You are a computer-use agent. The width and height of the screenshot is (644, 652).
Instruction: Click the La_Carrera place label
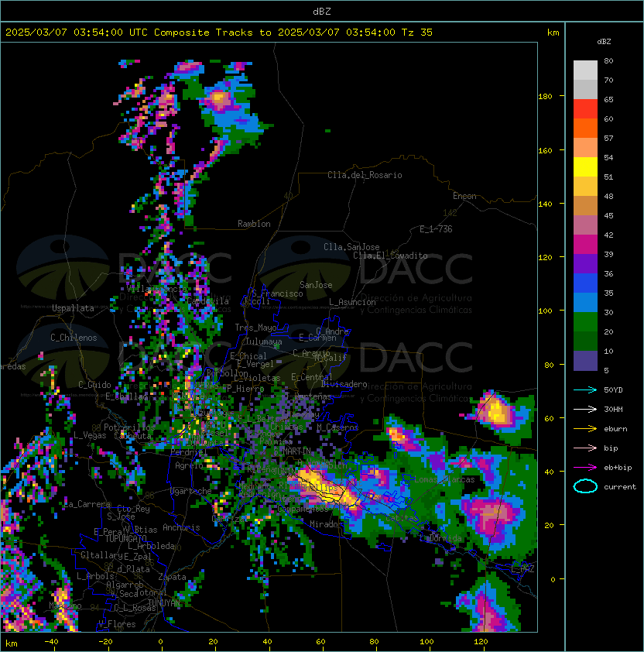87,504
